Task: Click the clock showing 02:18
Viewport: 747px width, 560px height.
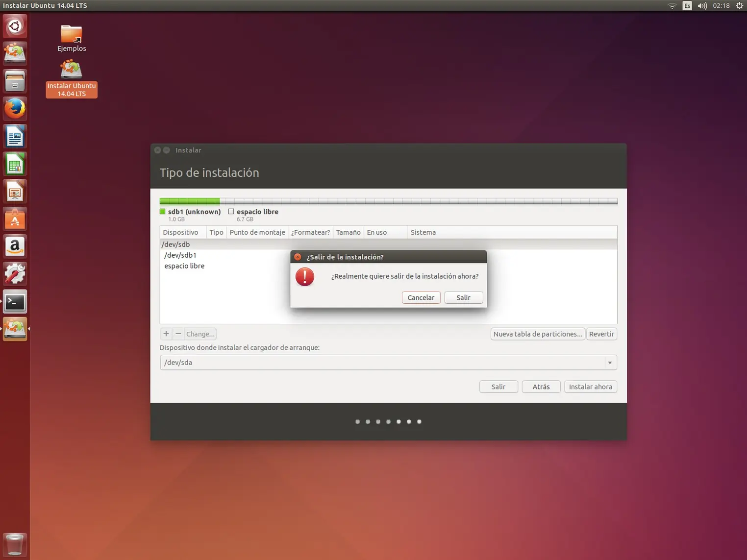Action: [721, 6]
